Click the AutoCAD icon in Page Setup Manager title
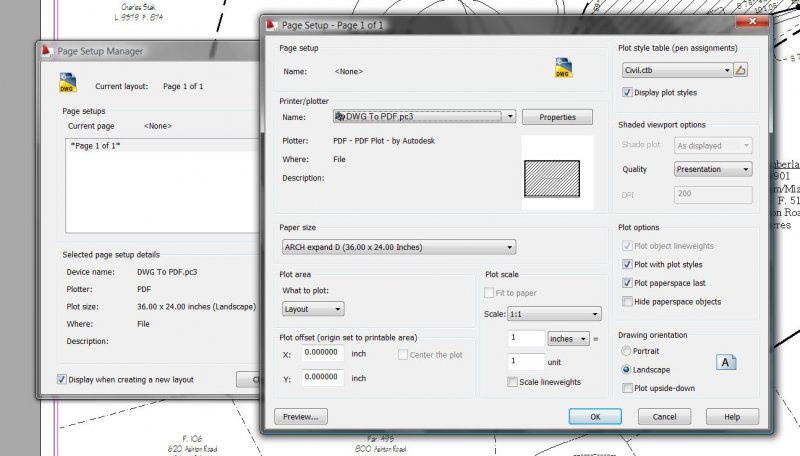 [x=47, y=50]
